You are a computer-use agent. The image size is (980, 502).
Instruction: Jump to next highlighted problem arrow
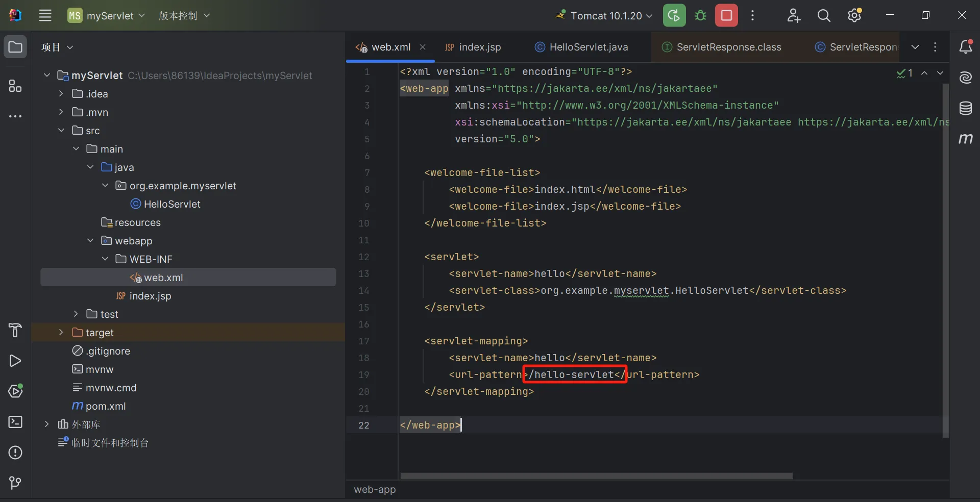coord(940,73)
